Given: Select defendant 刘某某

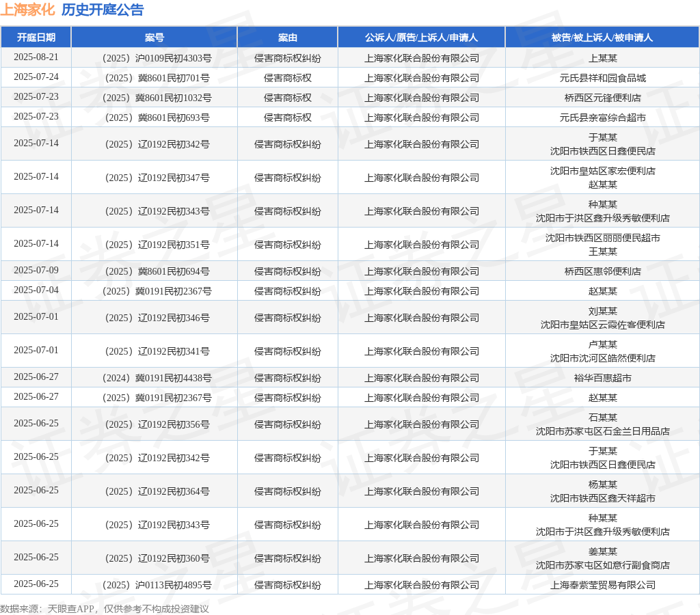Looking at the screenshot, I should tap(603, 311).
